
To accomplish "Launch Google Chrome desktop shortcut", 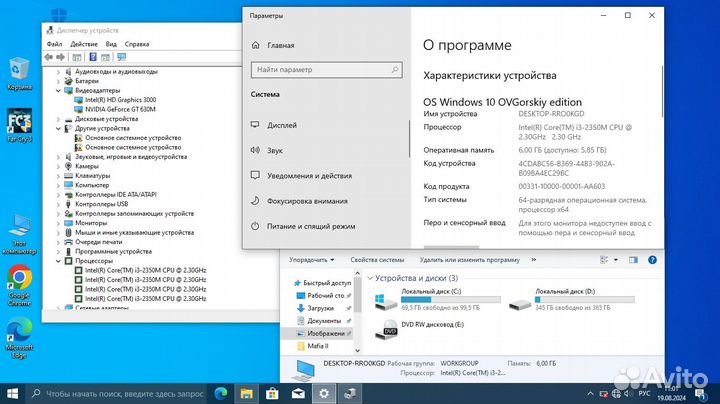I will coord(19,286).
